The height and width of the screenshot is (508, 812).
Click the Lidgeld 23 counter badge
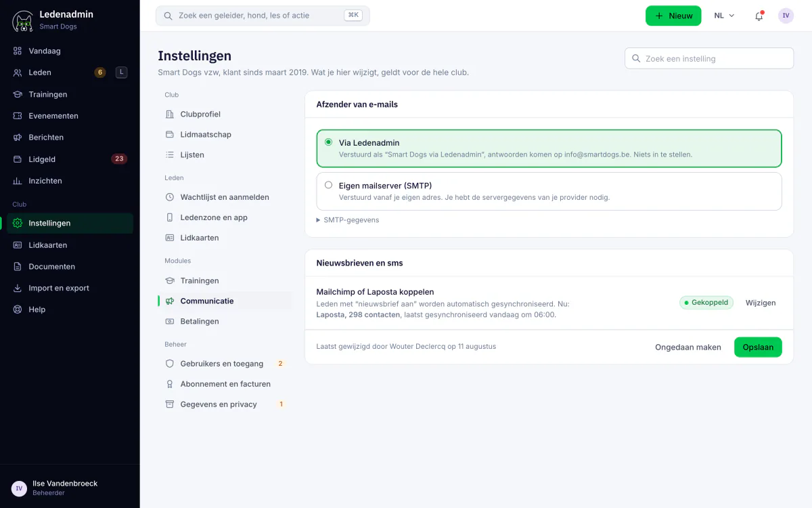click(x=119, y=159)
